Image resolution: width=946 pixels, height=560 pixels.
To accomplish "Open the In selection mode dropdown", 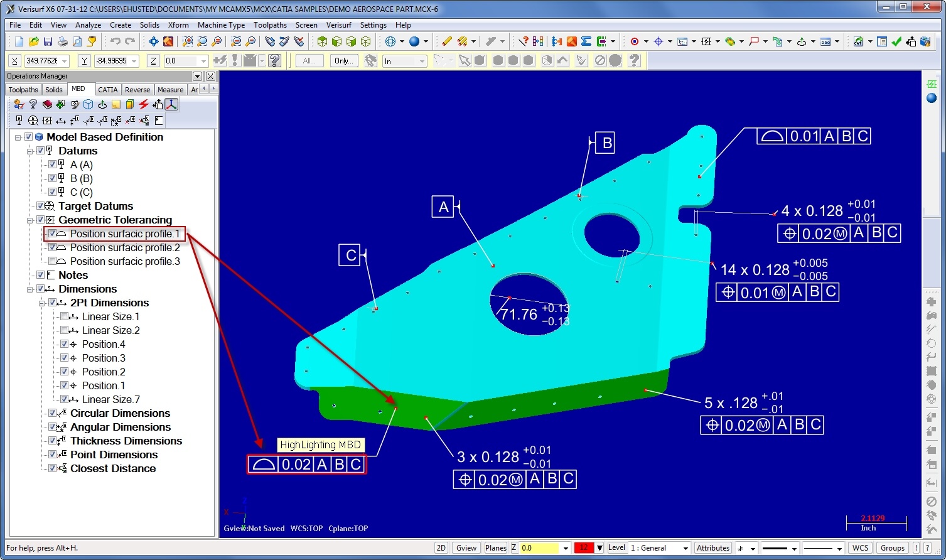I will [x=422, y=61].
